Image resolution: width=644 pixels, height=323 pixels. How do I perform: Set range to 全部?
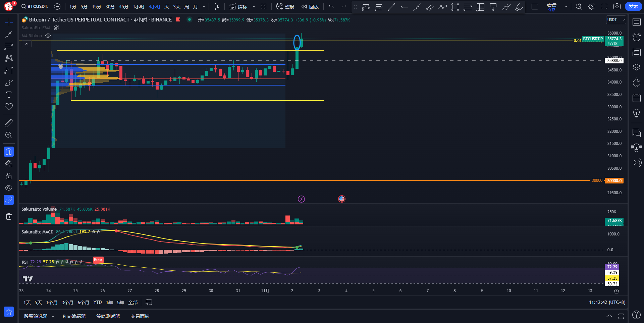133,303
